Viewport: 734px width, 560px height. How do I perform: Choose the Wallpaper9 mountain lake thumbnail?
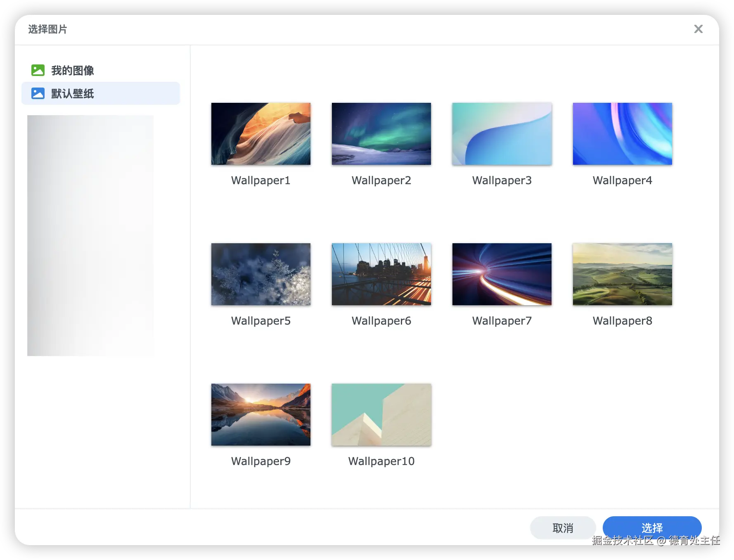(260, 415)
